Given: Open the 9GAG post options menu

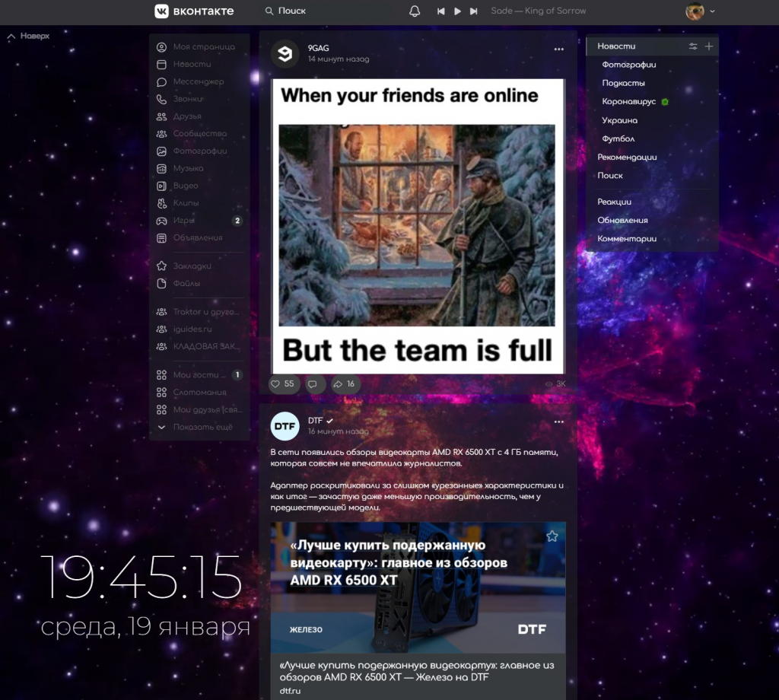Looking at the screenshot, I should click(x=559, y=49).
